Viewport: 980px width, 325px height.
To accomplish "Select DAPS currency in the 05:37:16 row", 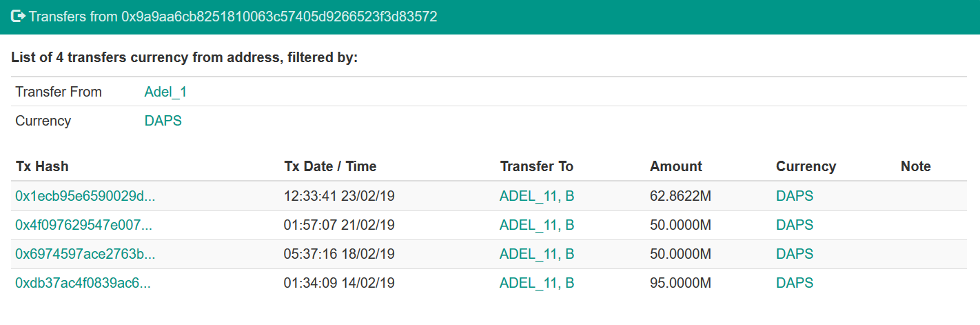I will tap(795, 254).
